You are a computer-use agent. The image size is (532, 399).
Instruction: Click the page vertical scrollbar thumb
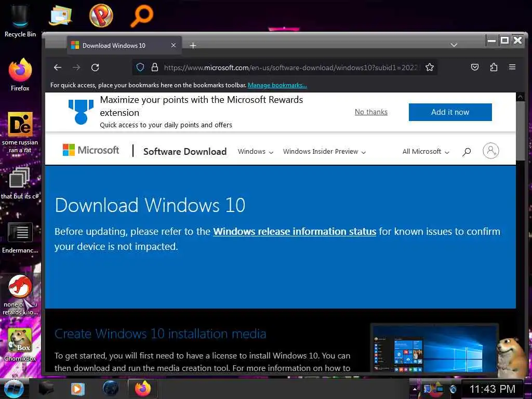pos(520,131)
